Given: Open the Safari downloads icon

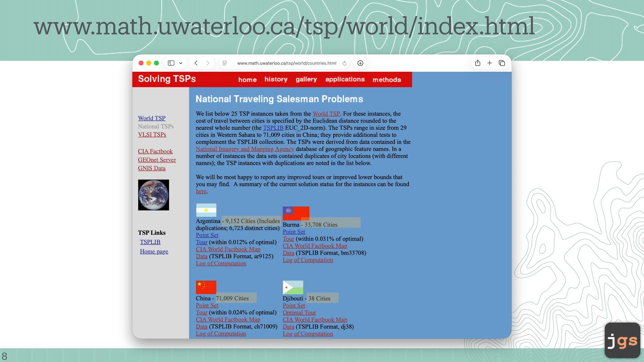Looking at the screenshot, I should pos(360,63).
